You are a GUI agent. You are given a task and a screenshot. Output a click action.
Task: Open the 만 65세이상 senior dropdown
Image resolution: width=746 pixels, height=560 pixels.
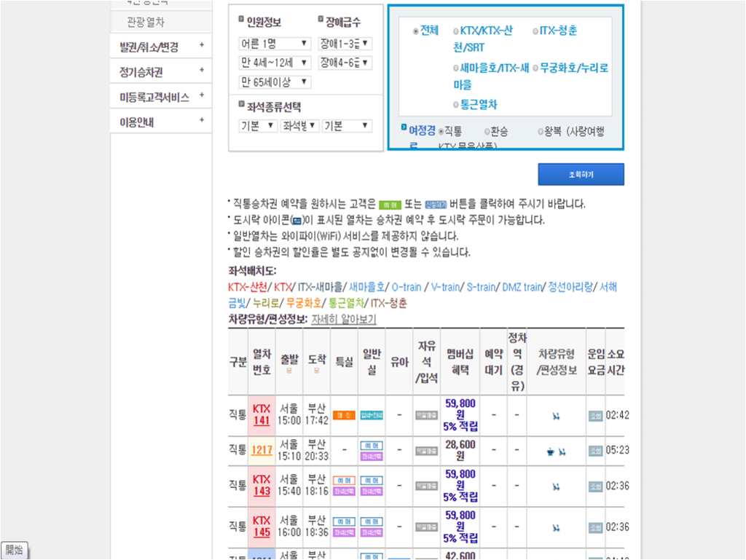pyautogui.click(x=275, y=82)
